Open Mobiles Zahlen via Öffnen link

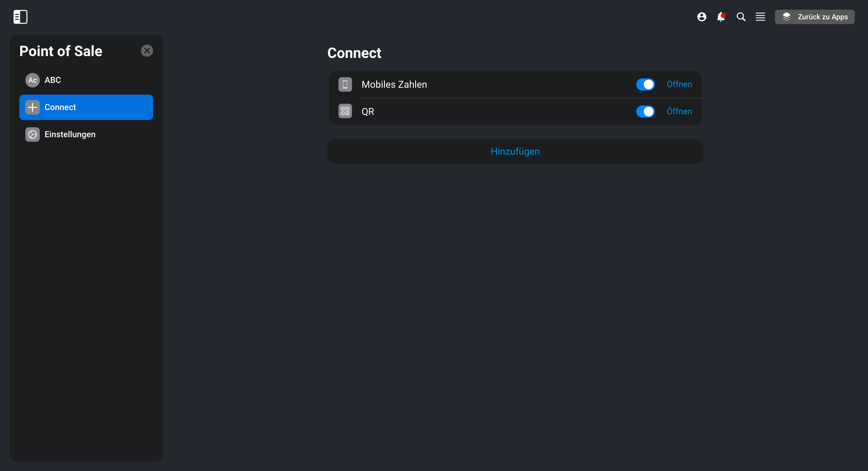click(x=679, y=84)
